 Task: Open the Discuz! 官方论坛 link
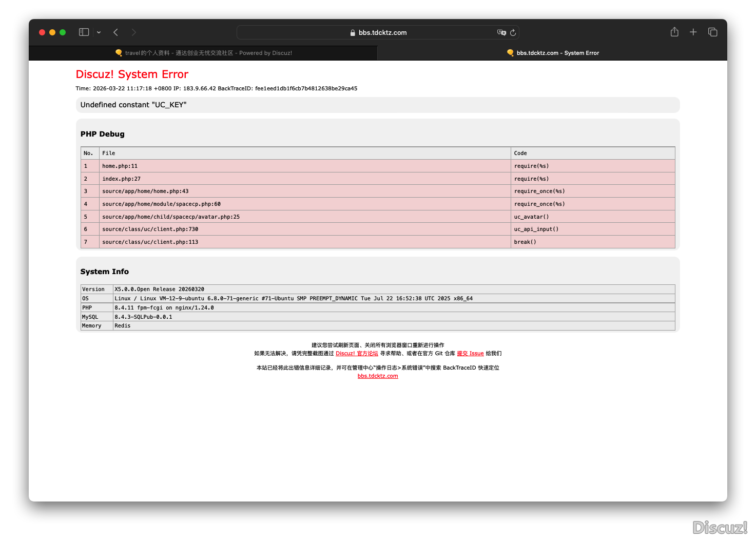pos(357,353)
